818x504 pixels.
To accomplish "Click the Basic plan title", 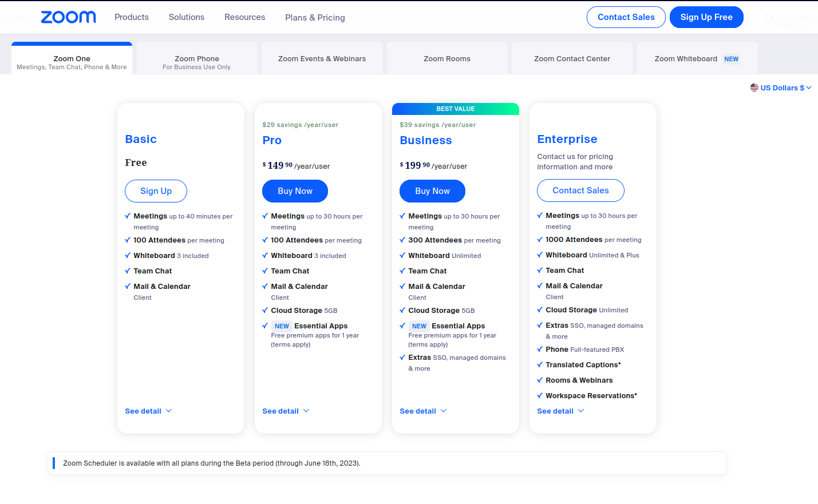I will click(x=141, y=139).
